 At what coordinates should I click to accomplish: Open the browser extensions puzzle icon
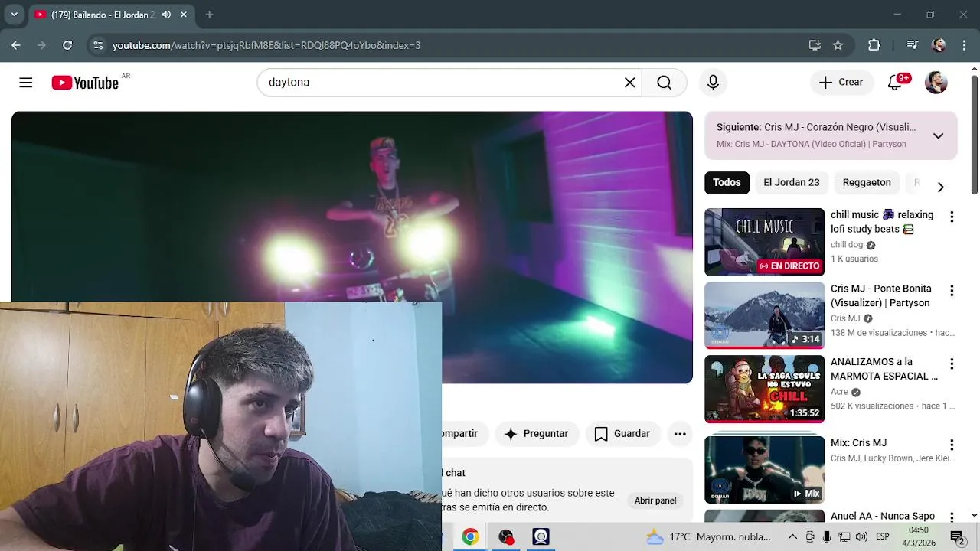[874, 45]
